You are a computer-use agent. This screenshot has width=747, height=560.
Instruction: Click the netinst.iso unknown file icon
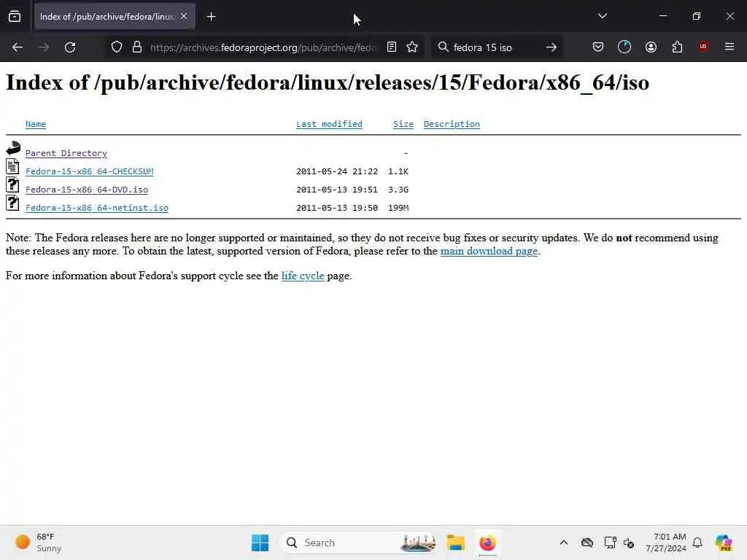13,203
